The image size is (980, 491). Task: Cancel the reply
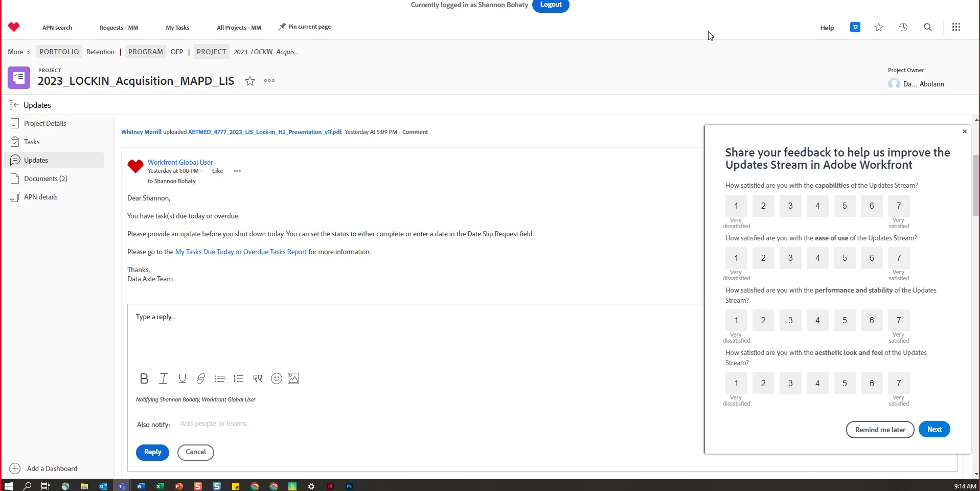click(196, 452)
